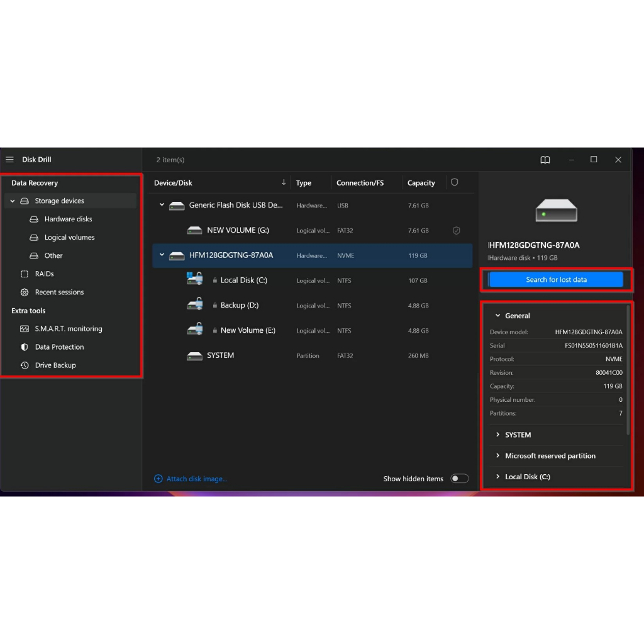
Task: Open S.M.A.R.T. monitoring tool
Action: [x=68, y=329]
